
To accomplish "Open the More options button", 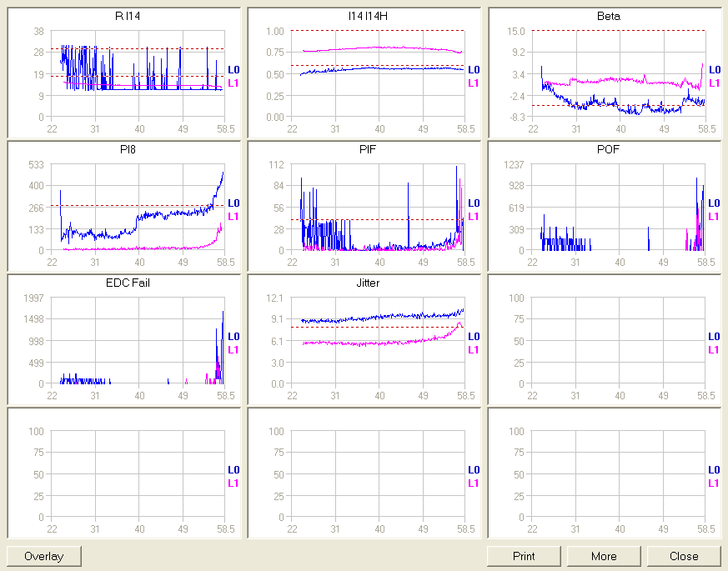I will (x=603, y=556).
